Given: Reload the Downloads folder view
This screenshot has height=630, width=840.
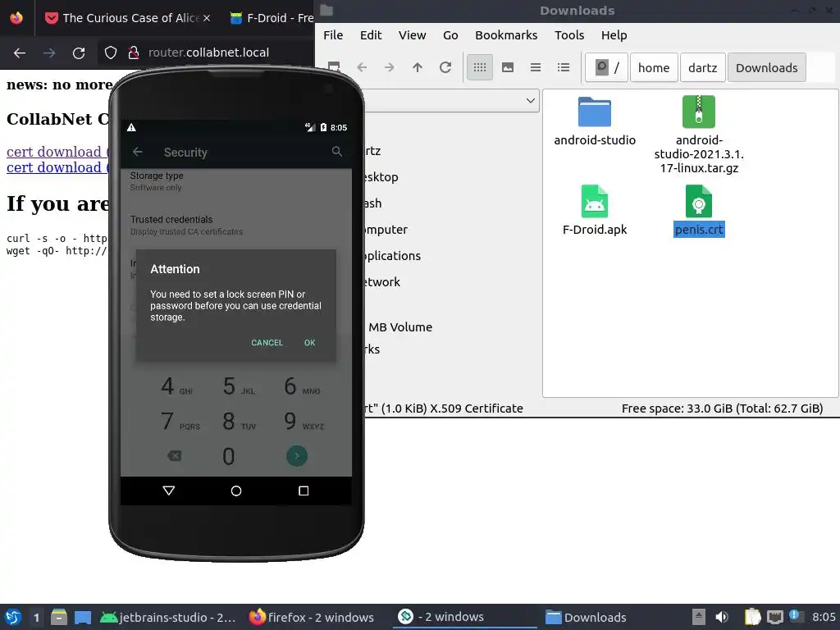Looking at the screenshot, I should 445,67.
